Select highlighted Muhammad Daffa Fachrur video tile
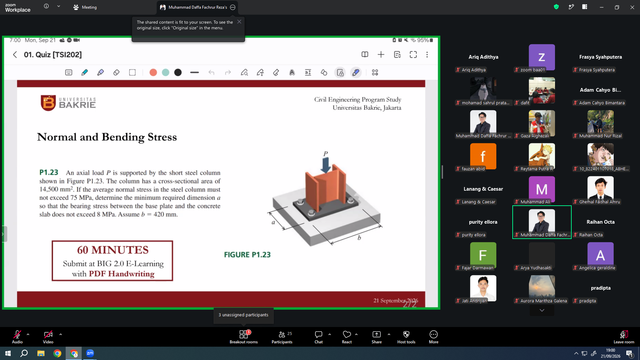The image size is (640, 360). tap(542, 222)
